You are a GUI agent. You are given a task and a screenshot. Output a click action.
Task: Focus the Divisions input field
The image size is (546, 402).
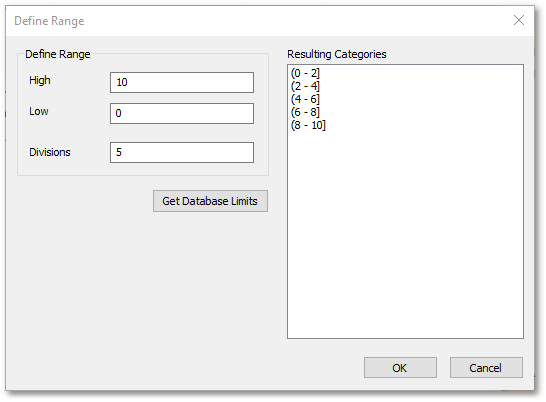coord(182,152)
